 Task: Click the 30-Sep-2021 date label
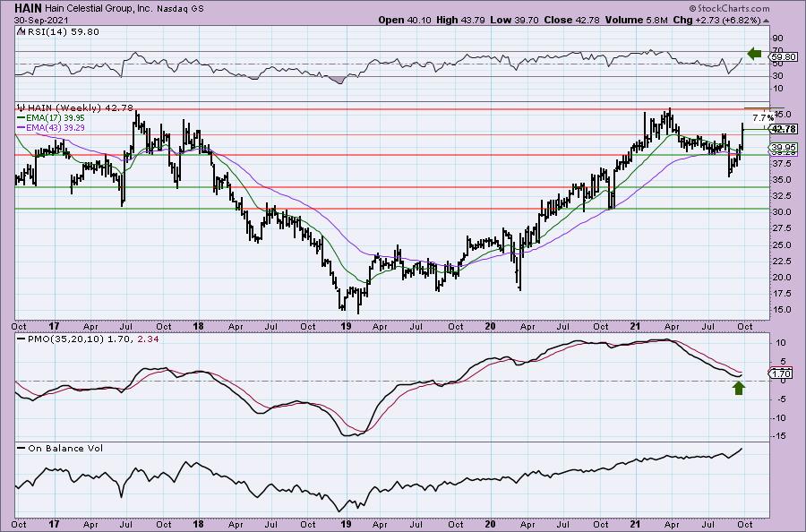point(40,20)
